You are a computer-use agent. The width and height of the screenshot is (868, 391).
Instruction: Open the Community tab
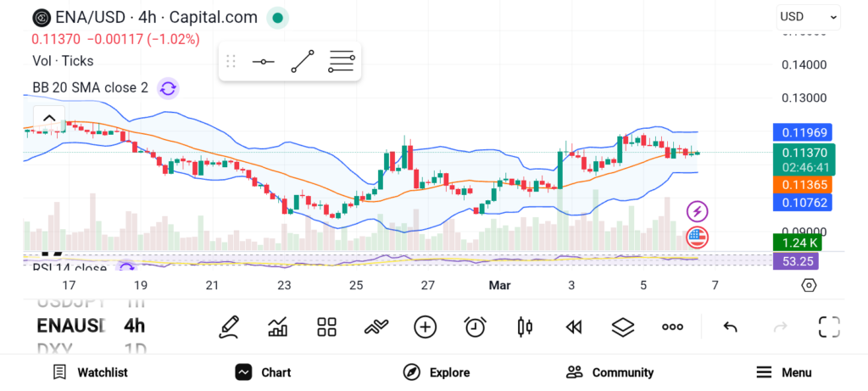click(610, 372)
